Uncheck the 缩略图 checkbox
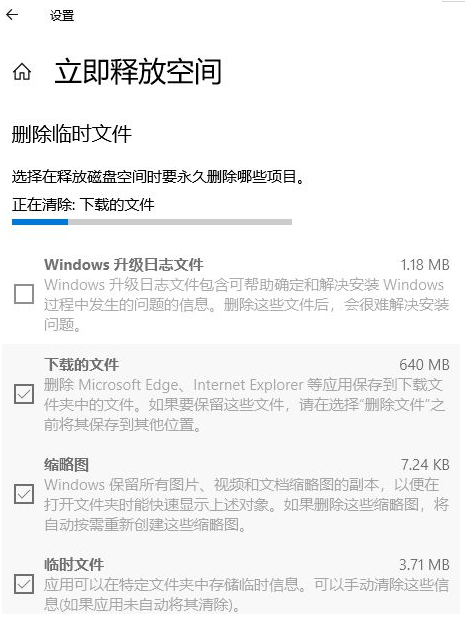Viewport: 465px width, 623px height. [24, 494]
